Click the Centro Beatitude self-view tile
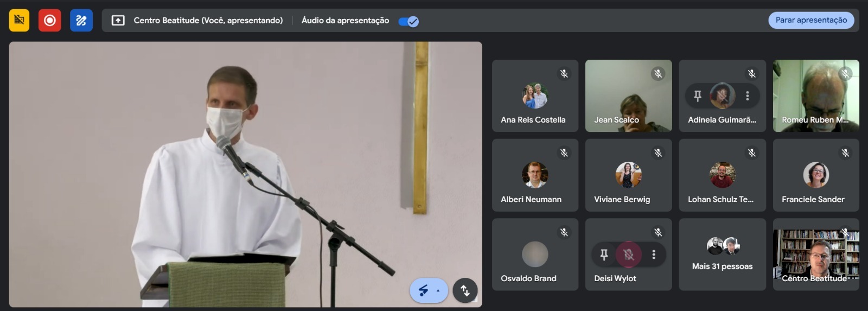The height and width of the screenshot is (311, 868). (815, 255)
